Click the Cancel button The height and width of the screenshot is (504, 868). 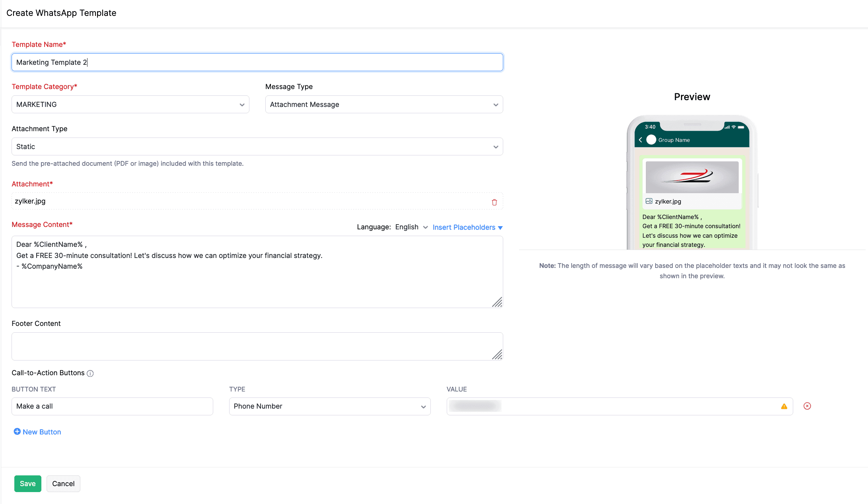point(63,483)
